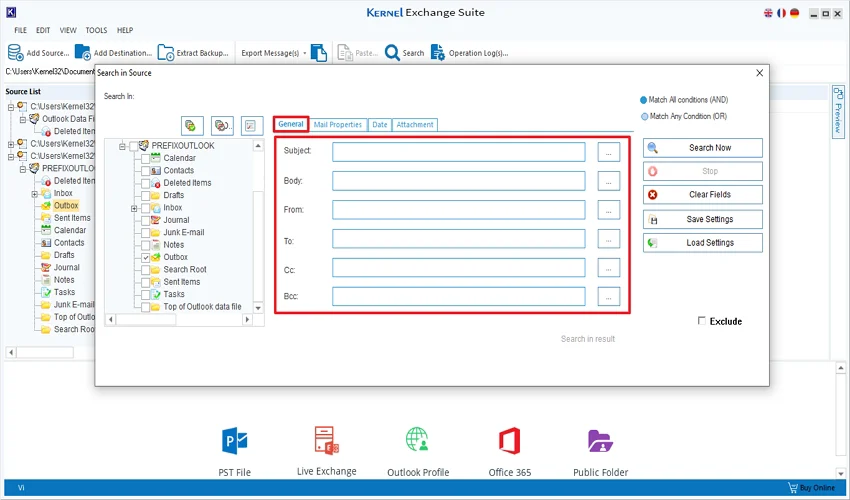Select Sent Items in the Source List
Image resolution: width=850 pixels, height=500 pixels.
pos(72,218)
